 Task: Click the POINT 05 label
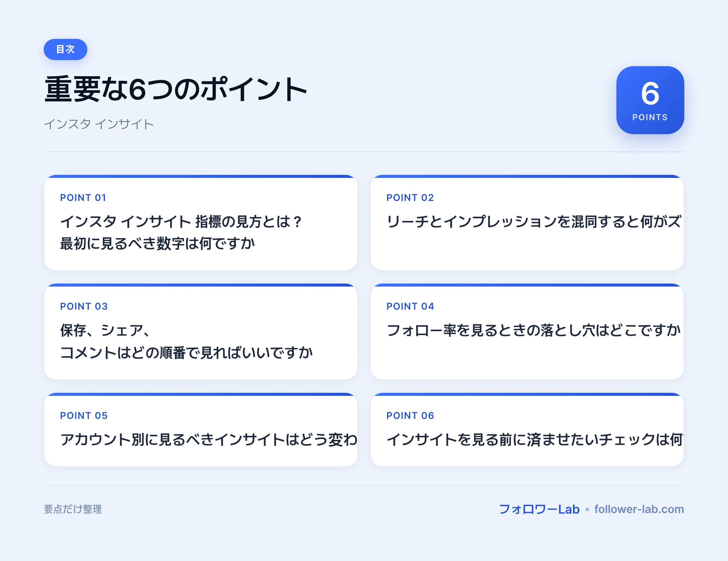(x=84, y=416)
